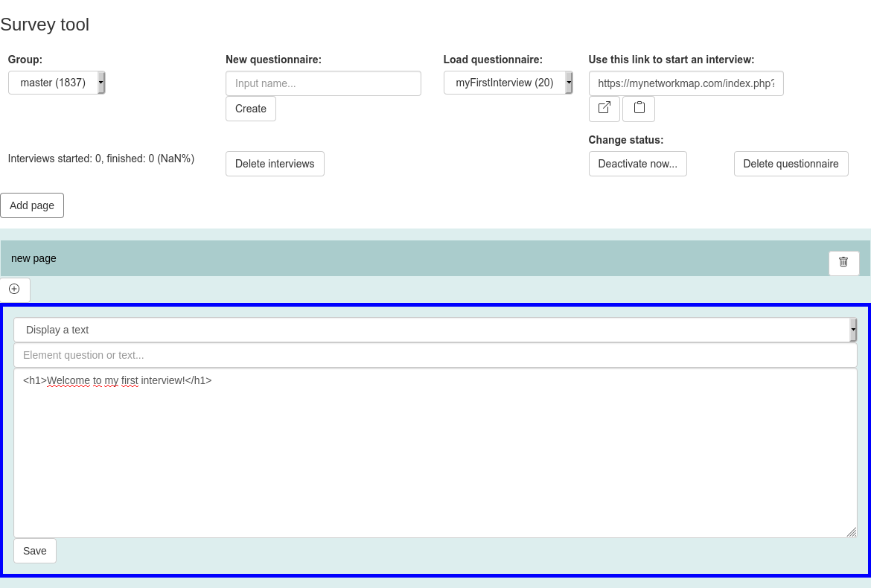Click the 'Interviews started: 0, finished: 0' status text

click(x=101, y=159)
